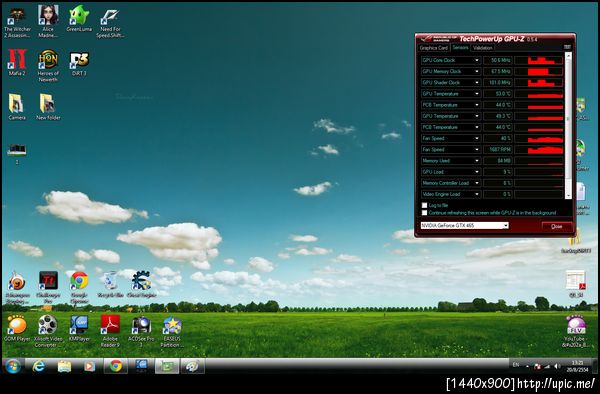
Task: Open the GPU-Z menu icon beside the tabs
Action: pos(567,47)
